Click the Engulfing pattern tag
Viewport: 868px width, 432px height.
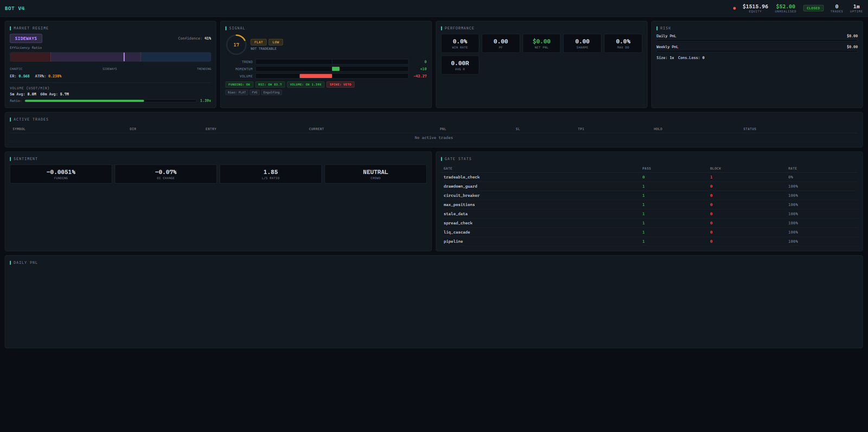pos(271,93)
